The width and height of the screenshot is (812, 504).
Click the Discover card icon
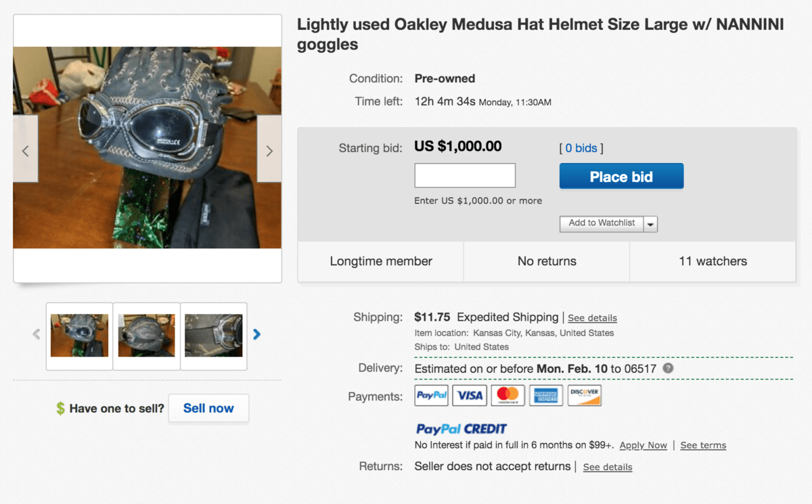click(585, 396)
